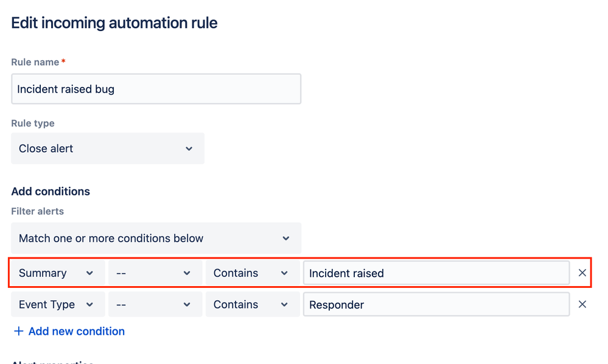This screenshot has width=608, height=364.
Task: Click the Incident raised value field
Action: pyautogui.click(x=436, y=273)
